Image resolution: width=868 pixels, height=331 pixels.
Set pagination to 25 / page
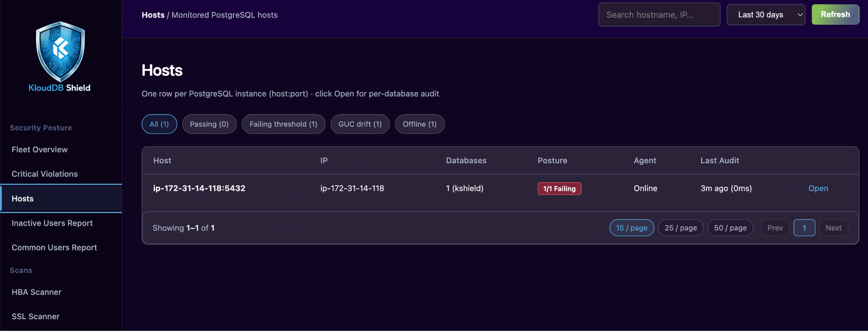click(x=681, y=228)
